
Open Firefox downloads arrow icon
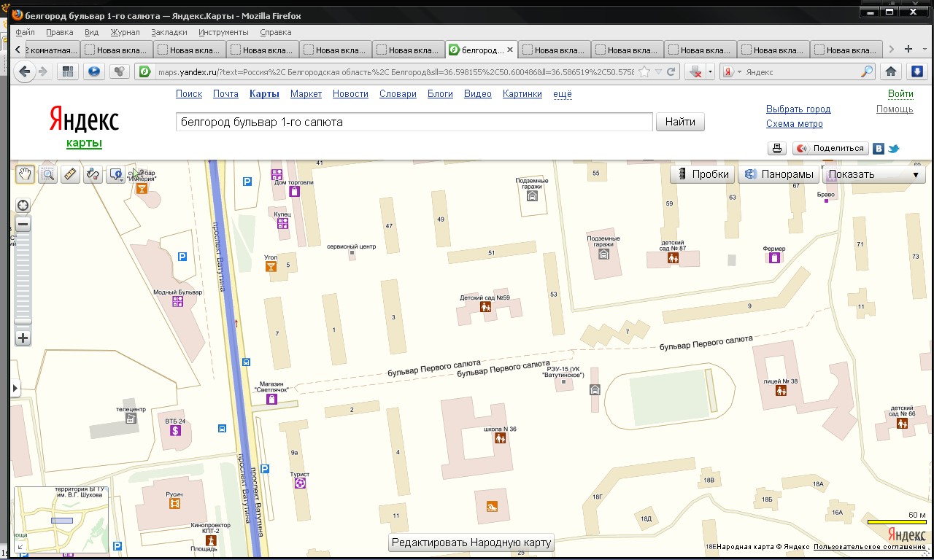tap(917, 71)
